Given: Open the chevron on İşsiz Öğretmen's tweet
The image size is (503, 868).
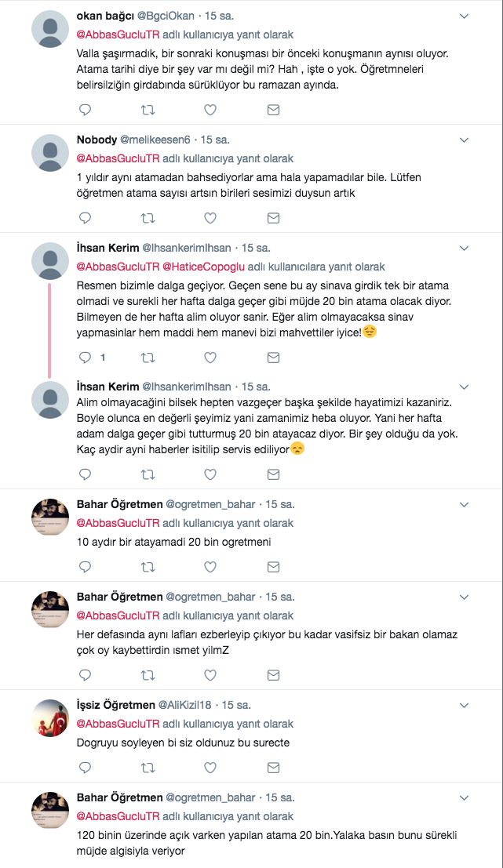Looking at the screenshot, I should (464, 706).
